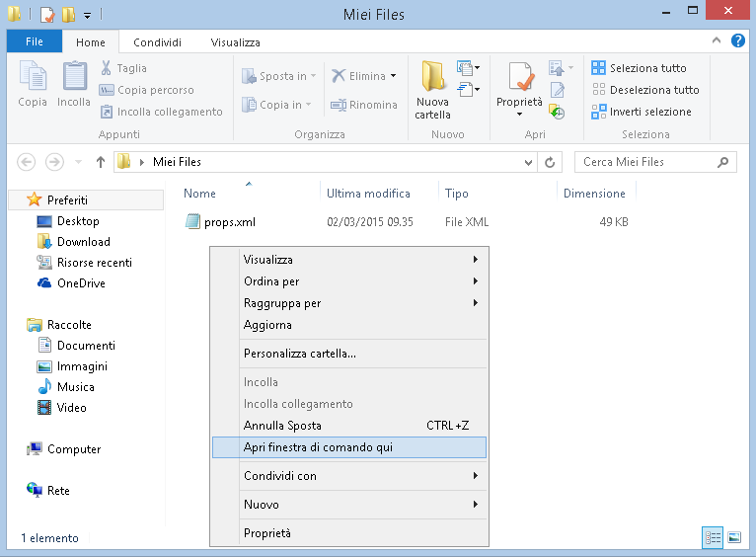Screen dimensions: 756x557
Task: Click in the Cerca Miei Files search box
Action: 646,162
